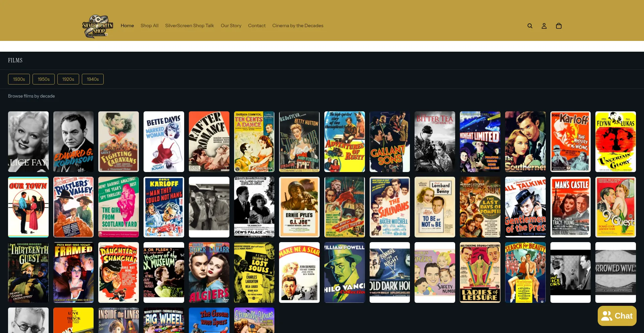Image resolution: width=644 pixels, height=333 pixels.
Task: Open the Bitter Tea of General Yen poster
Action: click(435, 142)
